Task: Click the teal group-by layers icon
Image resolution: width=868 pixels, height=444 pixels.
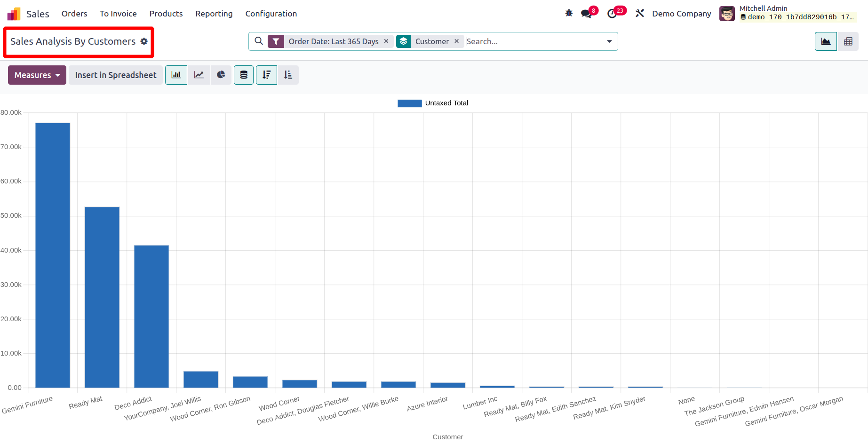Action: point(404,41)
